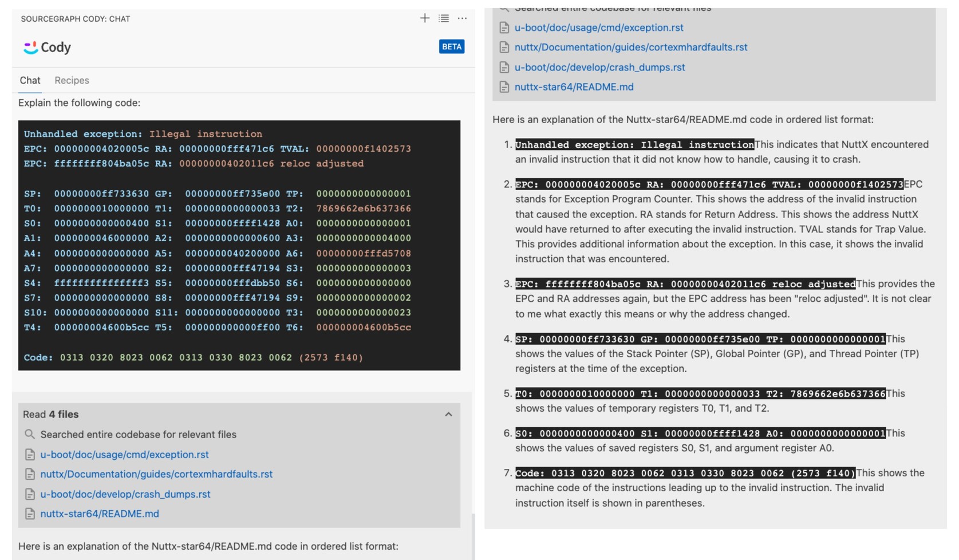Click the Read 4 files header
The height and width of the screenshot is (560, 959).
(51, 414)
